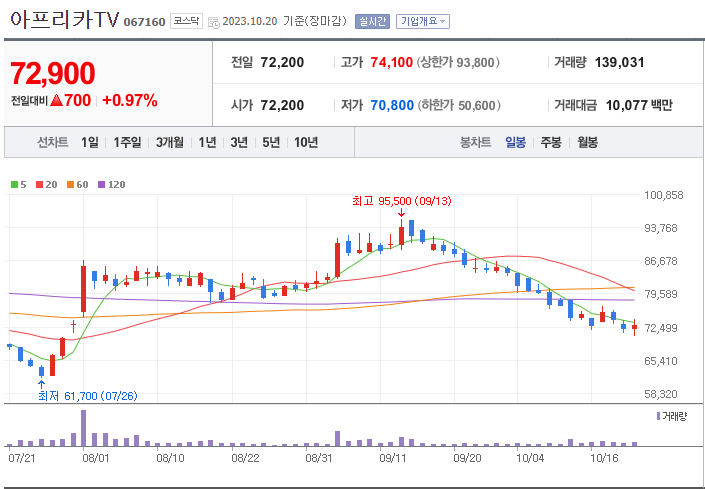Click the 상한가 93,800 text
This screenshot has width=705, height=489.
[x=458, y=62]
